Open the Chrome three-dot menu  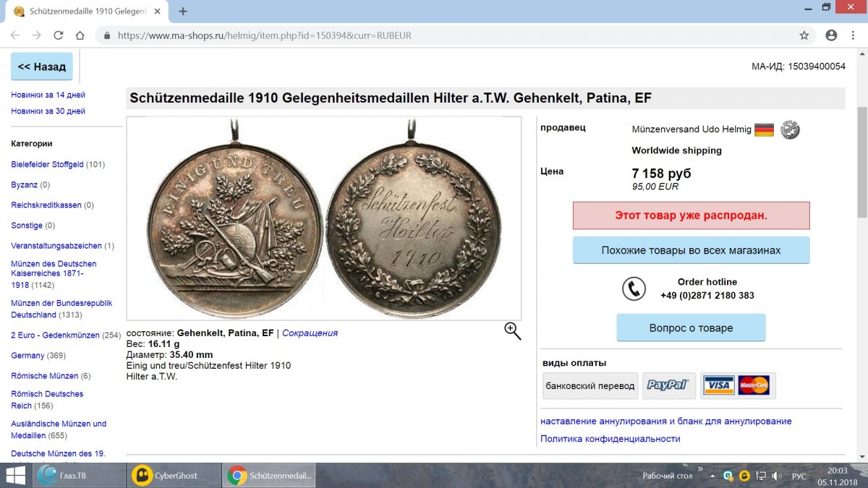pyautogui.click(x=854, y=35)
